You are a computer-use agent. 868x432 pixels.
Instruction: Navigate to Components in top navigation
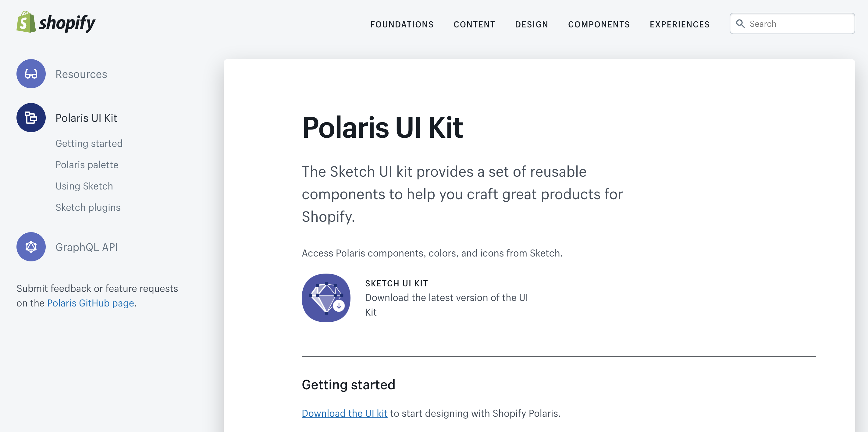[x=599, y=24]
